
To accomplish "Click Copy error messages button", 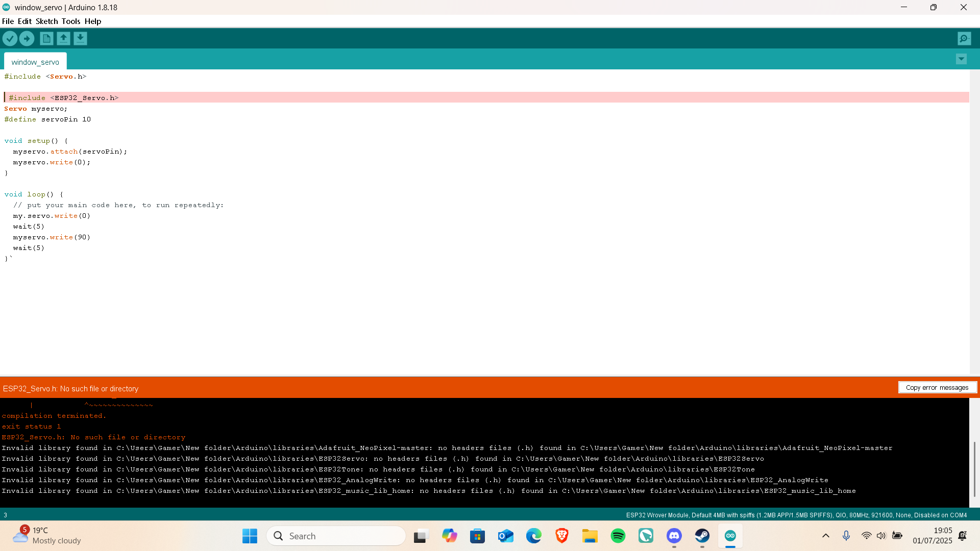I will (x=937, y=388).
